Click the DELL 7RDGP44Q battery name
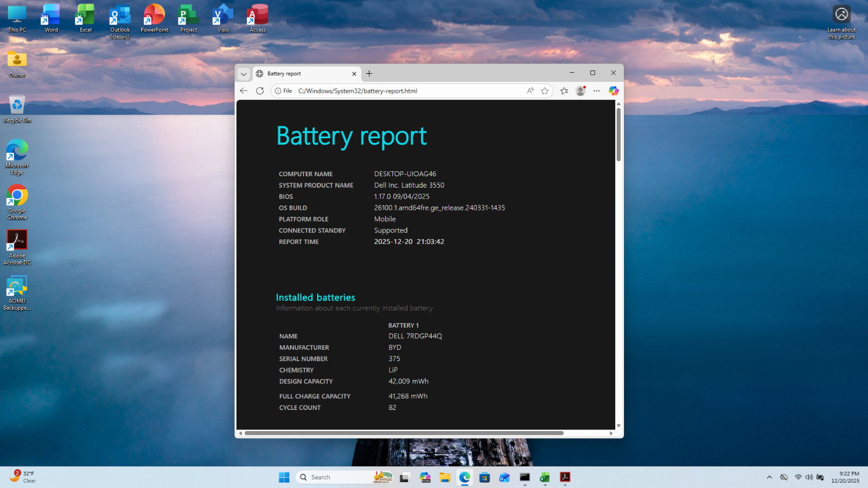Image resolution: width=868 pixels, height=488 pixels. coord(415,336)
